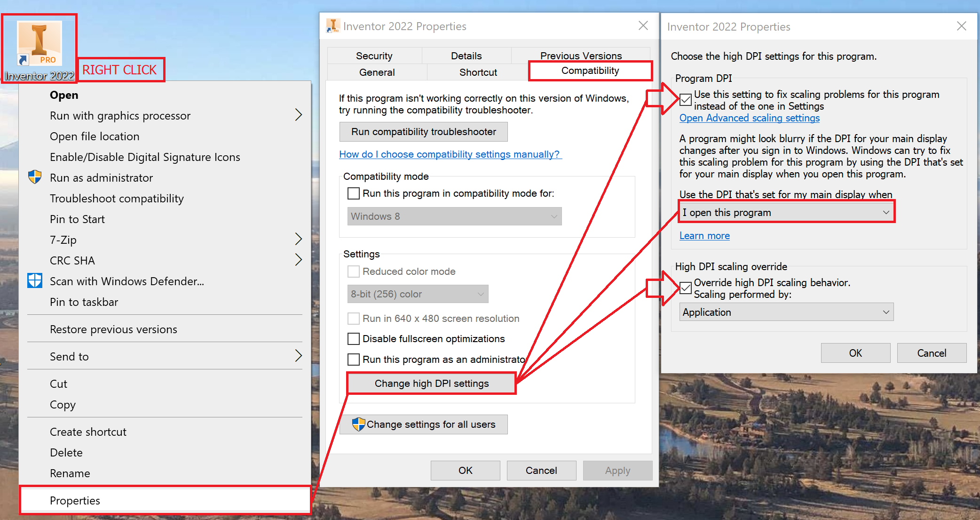The image size is (980, 520).
Task: Switch to the Shortcut tab
Action: [x=478, y=72]
